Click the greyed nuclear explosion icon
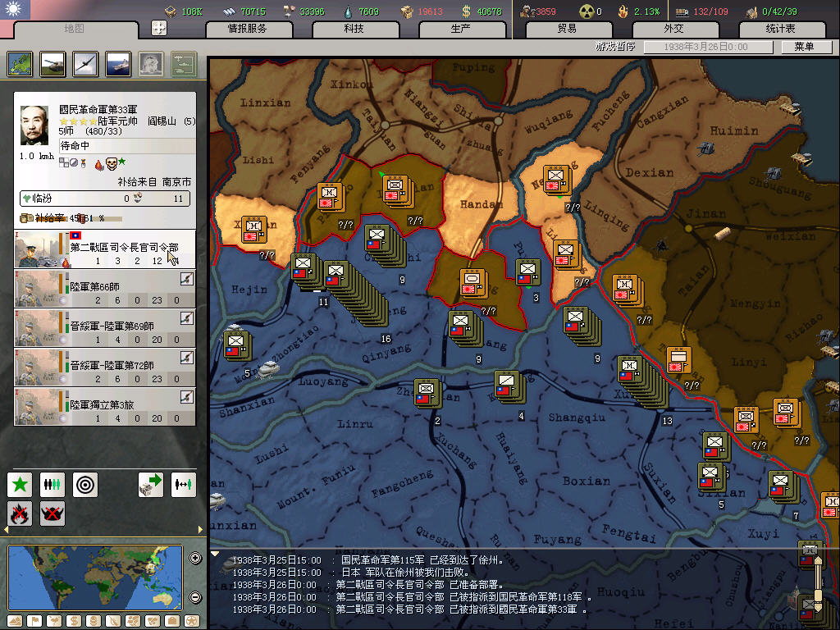Image resolution: width=840 pixels, height=630 pixels. [x=151, y=64]
